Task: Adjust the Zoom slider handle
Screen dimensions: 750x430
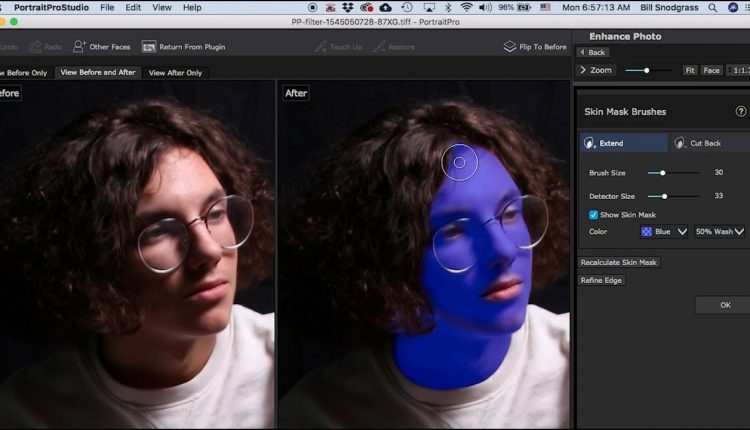Action: (x=646, y=70)
